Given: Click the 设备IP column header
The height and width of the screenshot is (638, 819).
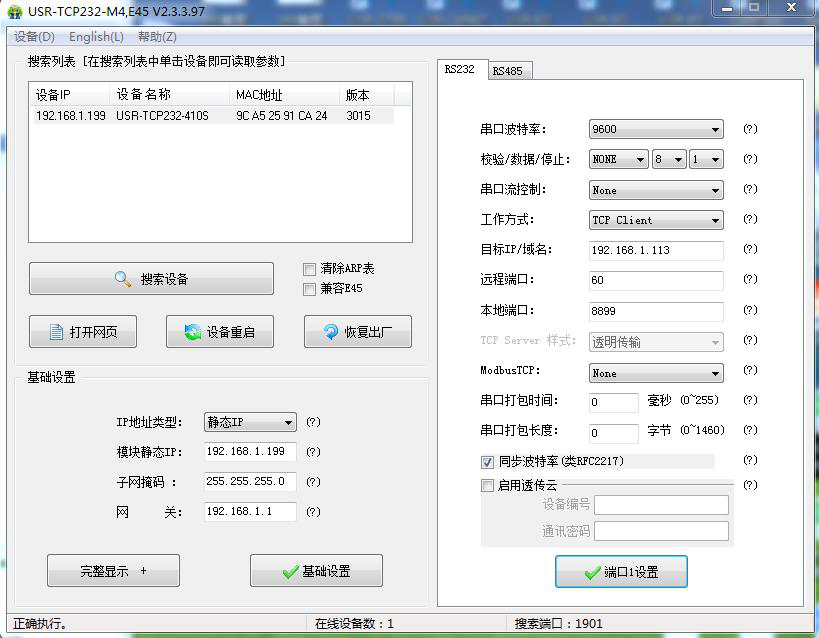Looking at the screenshot, I should click(69, 95).
